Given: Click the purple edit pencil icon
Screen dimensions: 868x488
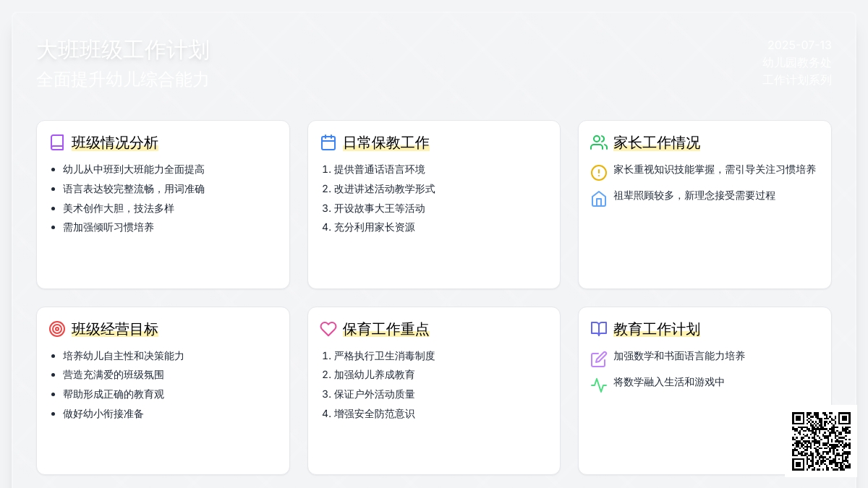Looking at the screenshot, I should [599, 359].
